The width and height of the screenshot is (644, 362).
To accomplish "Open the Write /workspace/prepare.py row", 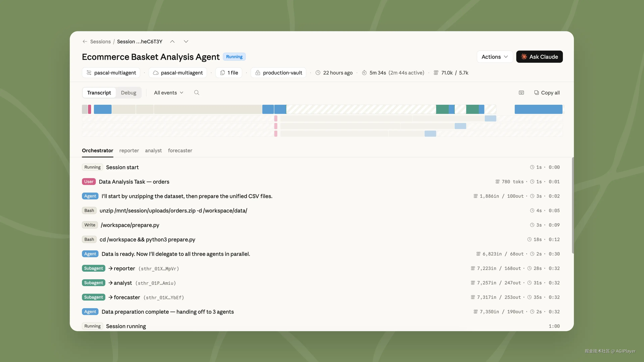I will pos(321,225).
